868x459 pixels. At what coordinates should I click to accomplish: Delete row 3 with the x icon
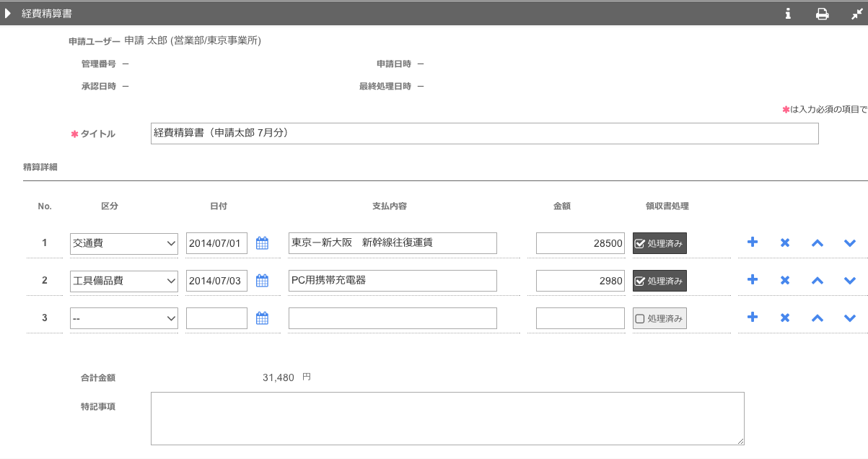tap(785, 318)
